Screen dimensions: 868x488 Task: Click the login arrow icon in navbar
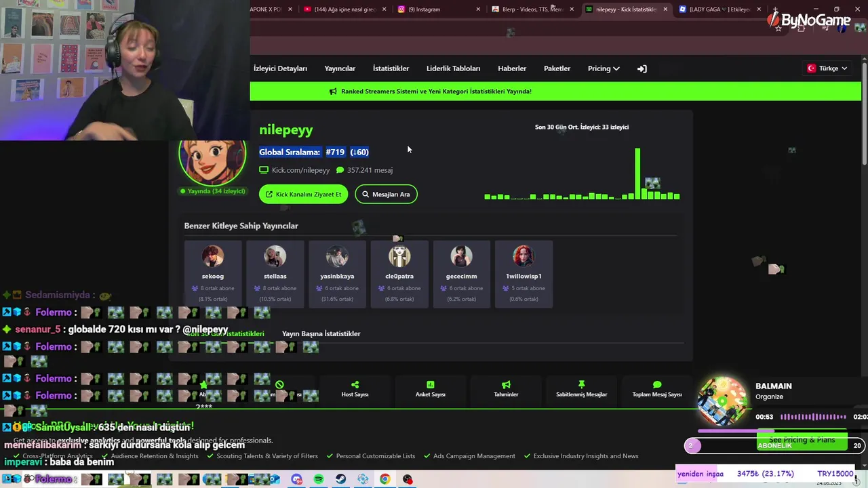[642, 68]
